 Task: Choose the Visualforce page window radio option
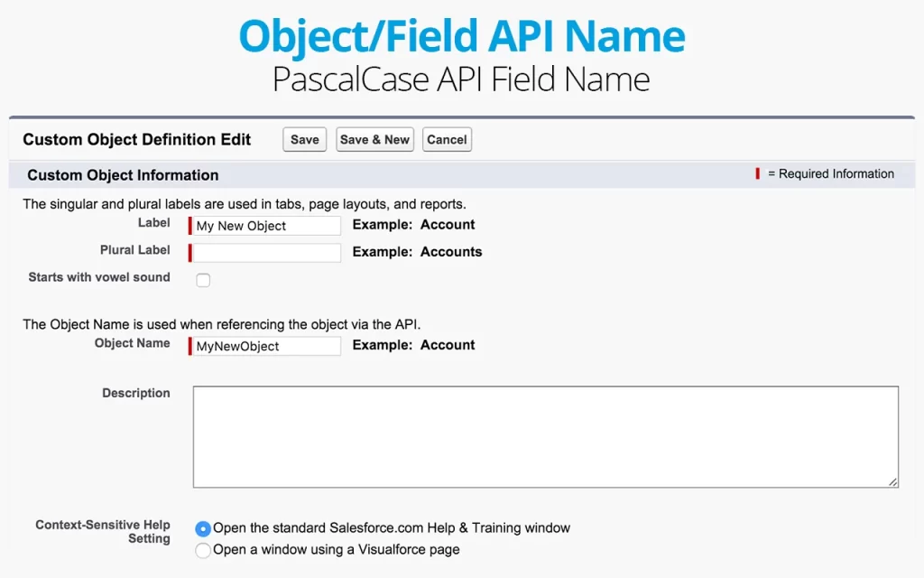tap(203, 550)
